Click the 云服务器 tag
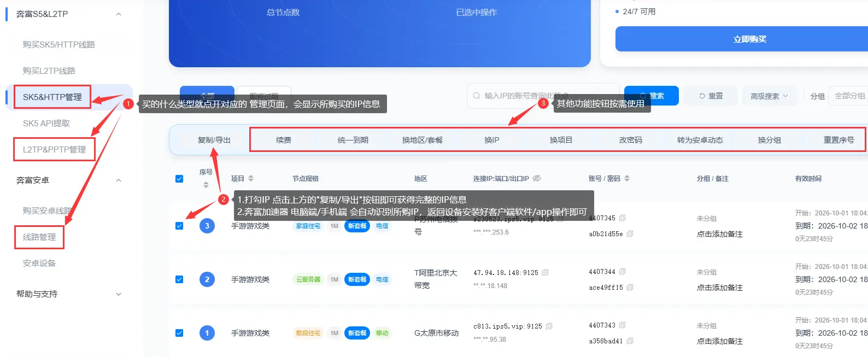The width and height of the screenshot is (868, 357). [x=308, y=279]
